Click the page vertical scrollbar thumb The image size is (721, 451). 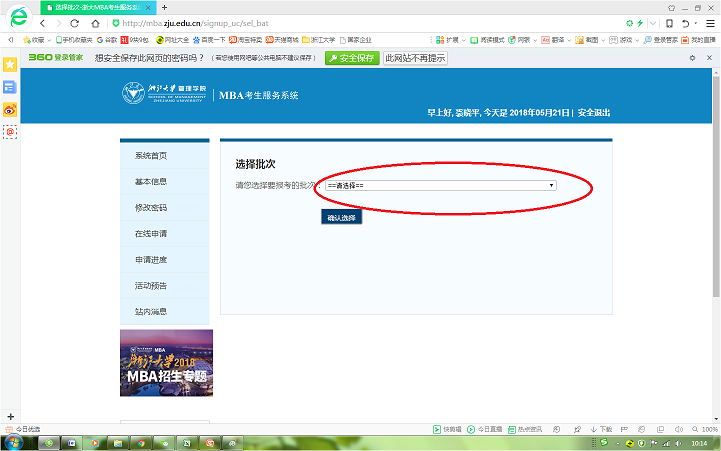716,186
